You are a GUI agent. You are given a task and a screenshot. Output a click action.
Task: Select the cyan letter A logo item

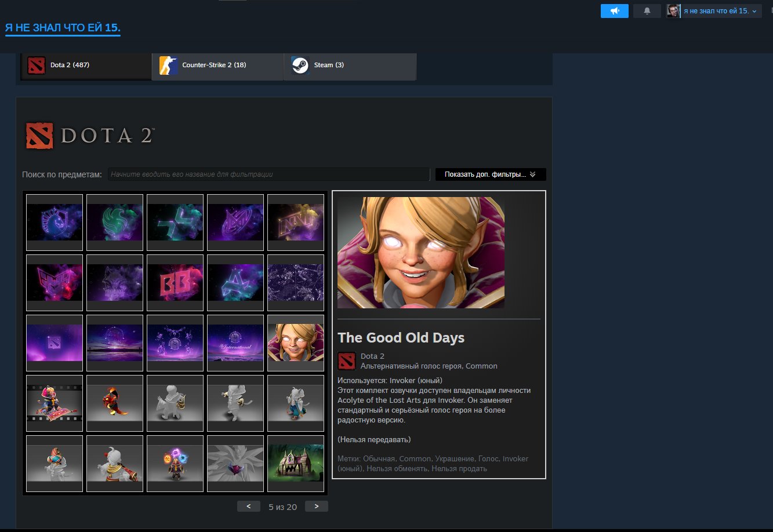click(x=235, y=283)
